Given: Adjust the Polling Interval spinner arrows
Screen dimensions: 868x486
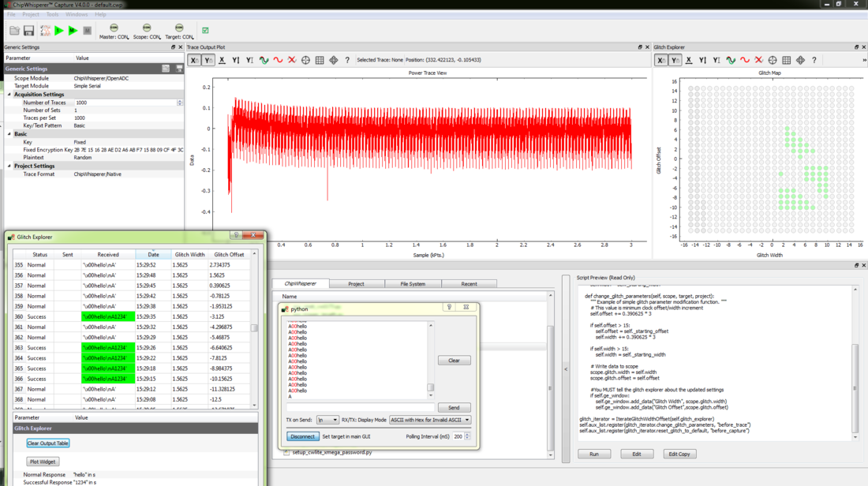Looking at the screenshot, I should click(467, 436).
